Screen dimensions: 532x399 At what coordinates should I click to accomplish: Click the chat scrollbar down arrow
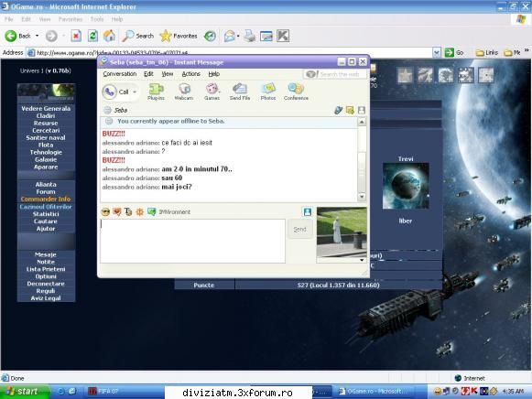[x=362, y=197]
